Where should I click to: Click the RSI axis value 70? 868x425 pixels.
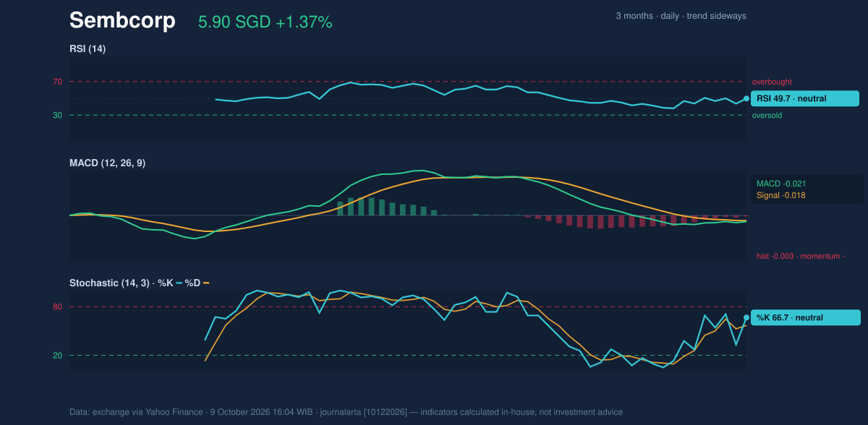tap(57, 82)
